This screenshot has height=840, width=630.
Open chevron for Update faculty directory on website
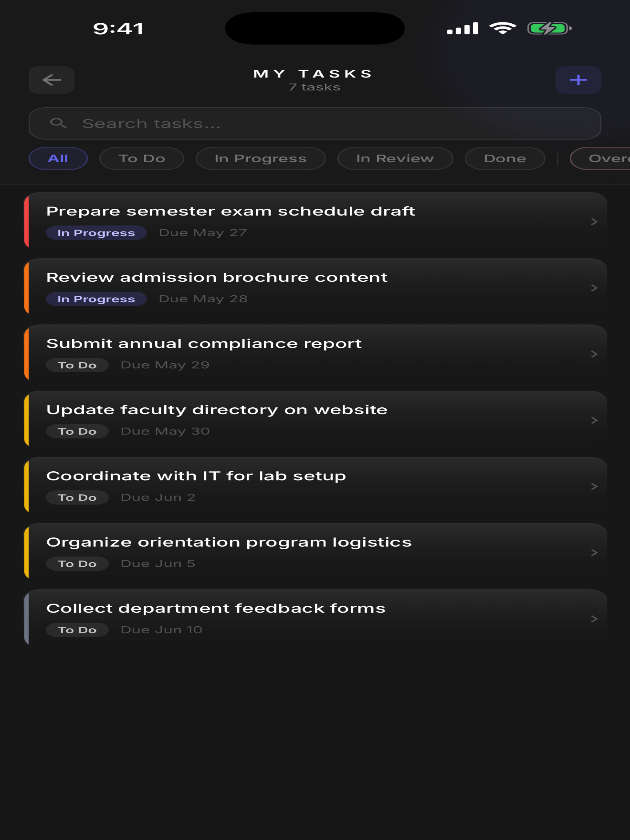coord(594,420)
